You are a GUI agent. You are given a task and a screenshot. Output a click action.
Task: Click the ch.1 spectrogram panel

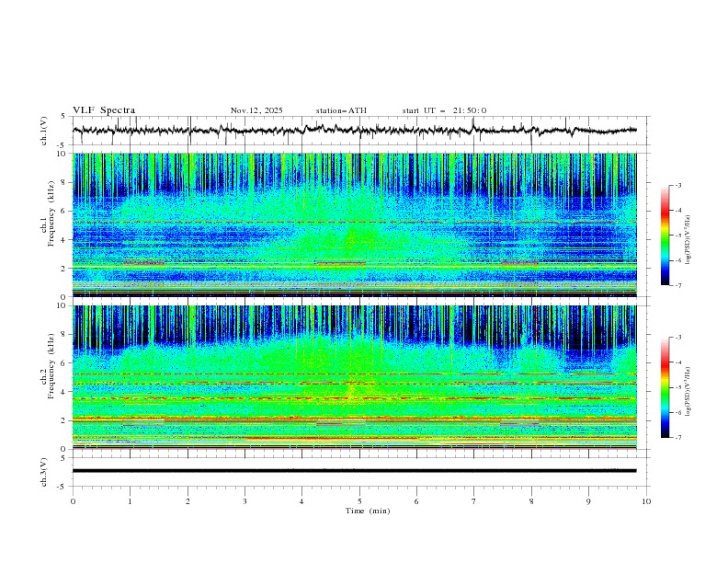(355, 224)
